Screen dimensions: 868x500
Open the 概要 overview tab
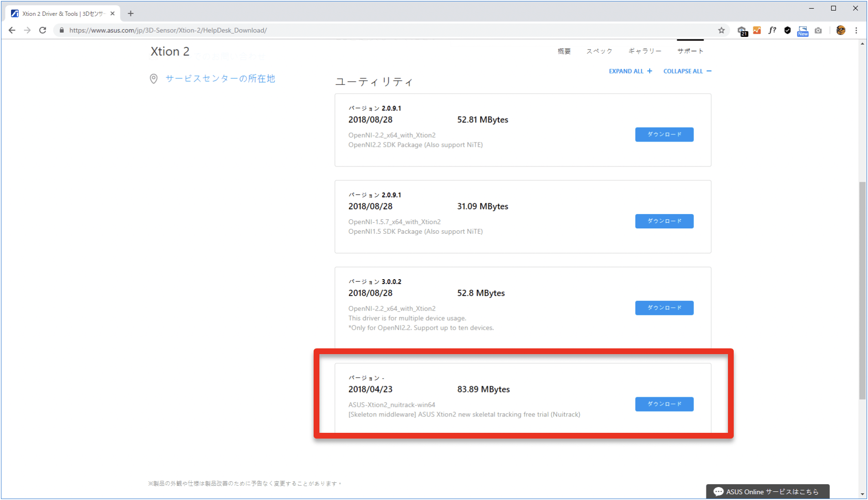(x=564, y=51)
